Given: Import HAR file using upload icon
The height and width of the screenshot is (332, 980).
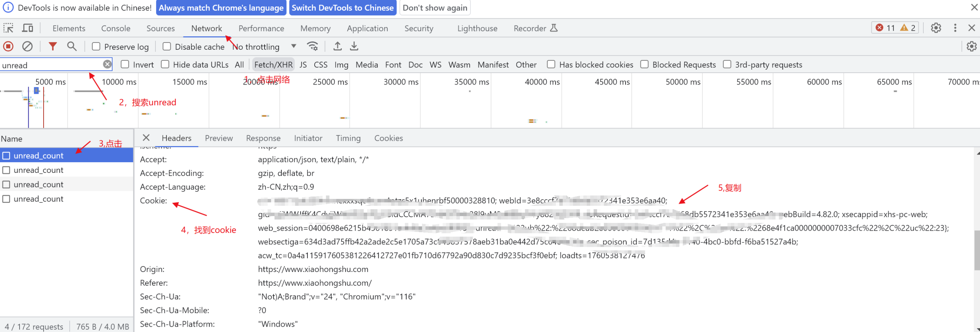Looking at the screenshot, I should coord(337,46).
